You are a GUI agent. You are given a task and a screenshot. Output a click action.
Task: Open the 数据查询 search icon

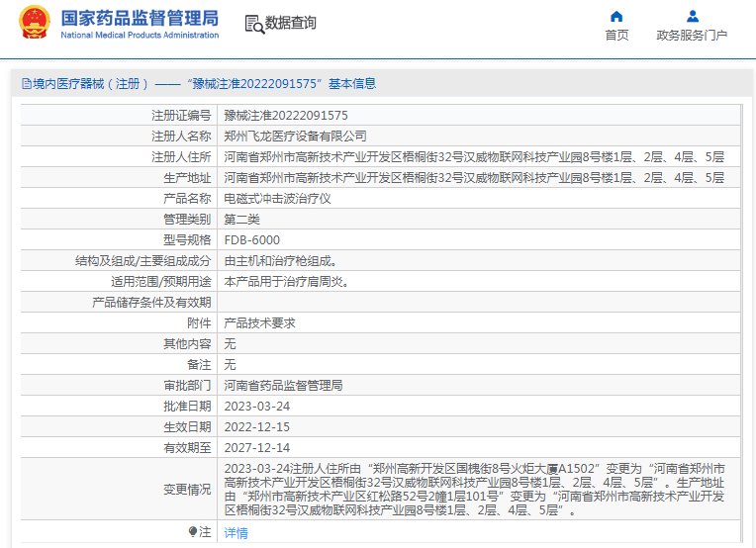pos(254,24)
